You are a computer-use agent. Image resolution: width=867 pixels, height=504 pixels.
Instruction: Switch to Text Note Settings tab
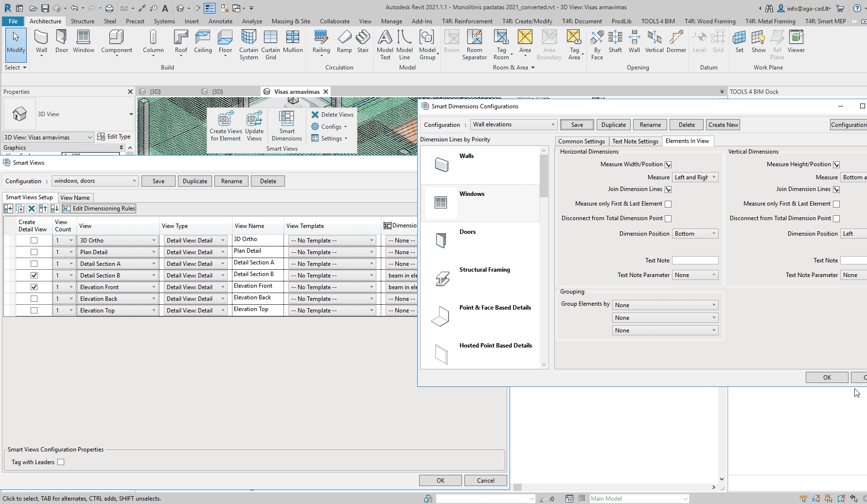pyautogui.click(x=635, y=141)
